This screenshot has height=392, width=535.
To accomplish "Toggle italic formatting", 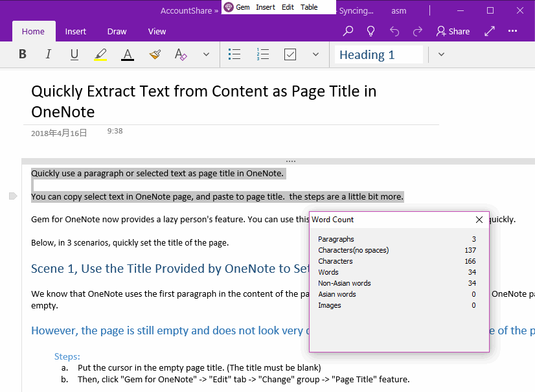I will click(49, 54).
